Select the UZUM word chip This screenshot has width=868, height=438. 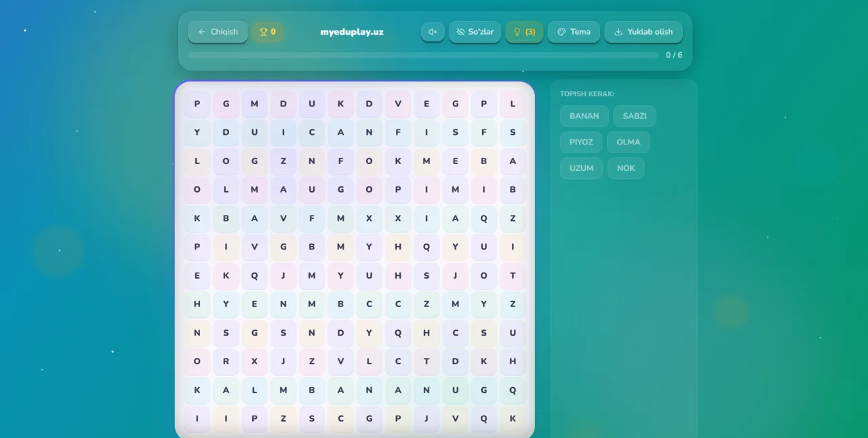581,168
